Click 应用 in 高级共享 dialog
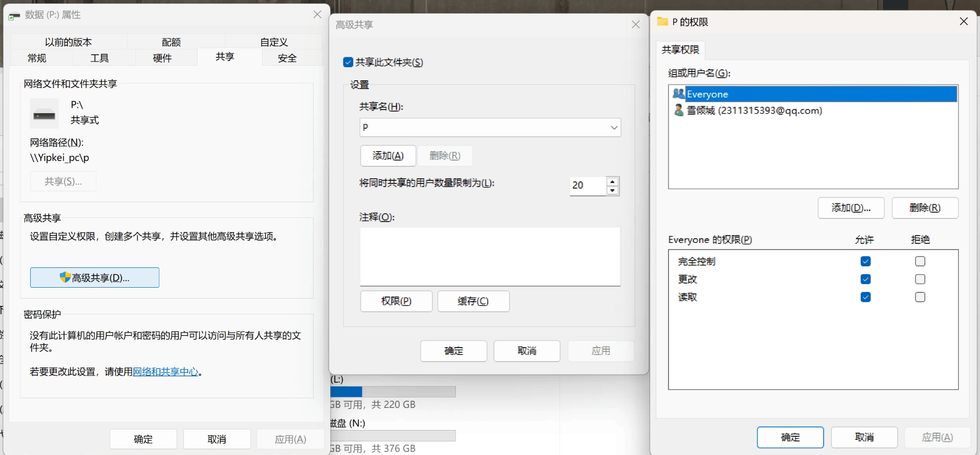This screenshot has height=455, width=980. pos(601,351)
